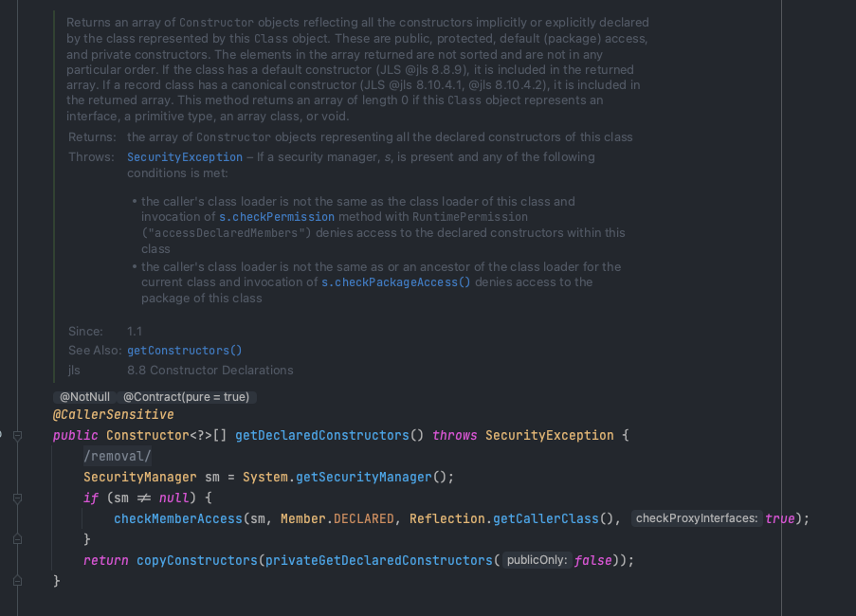Click the @CallerSensitive annotation
This screenshot has height=616, width=856.
pos(113,415)
